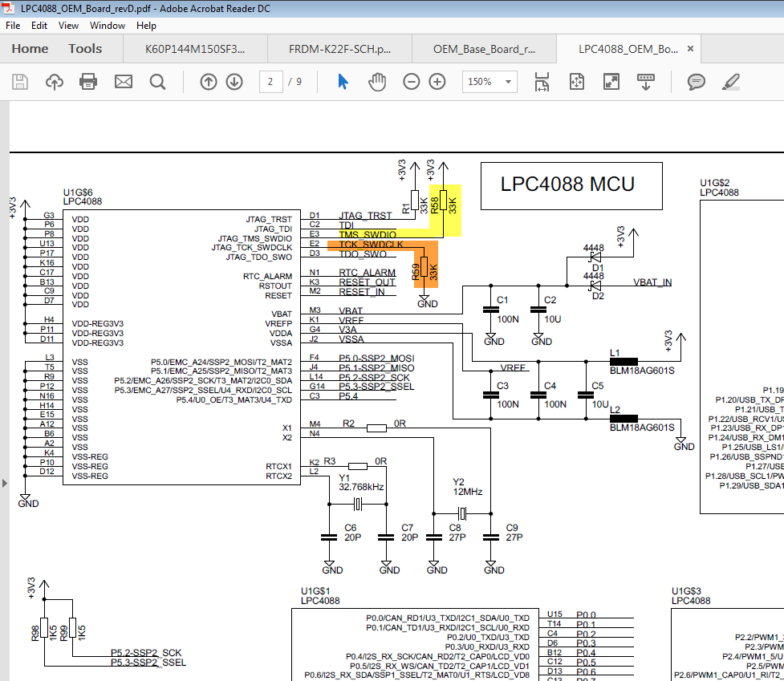Zoom in with the plus button

coord(437,82)
